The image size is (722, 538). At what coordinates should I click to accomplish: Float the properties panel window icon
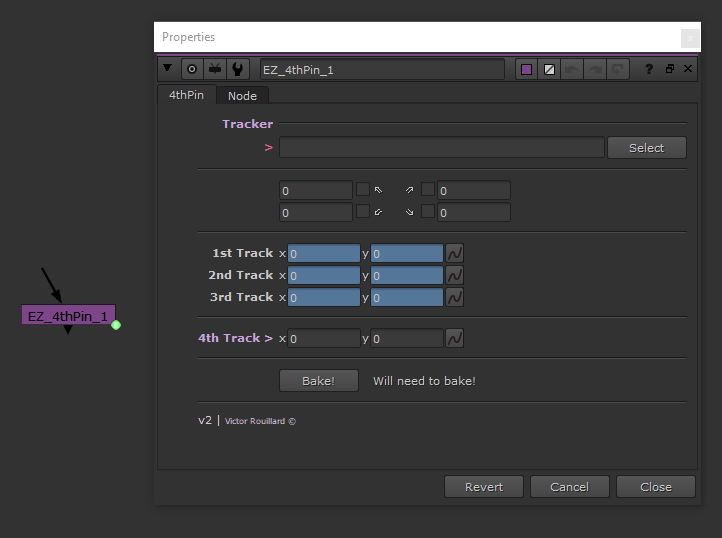click(669, 69)
